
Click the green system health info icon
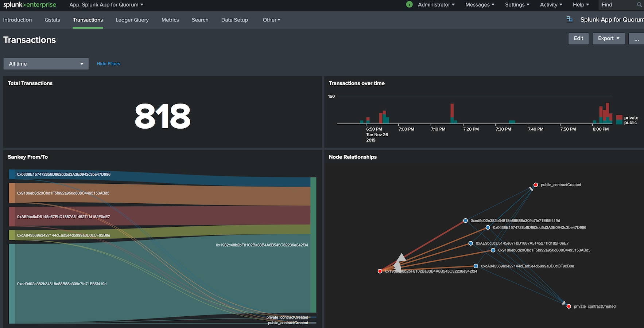pos(409,4)
